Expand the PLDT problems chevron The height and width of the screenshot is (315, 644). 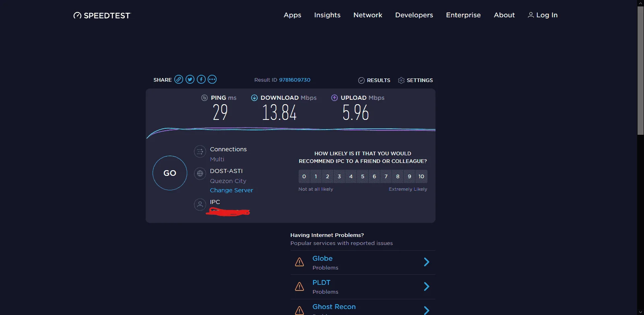427,286
